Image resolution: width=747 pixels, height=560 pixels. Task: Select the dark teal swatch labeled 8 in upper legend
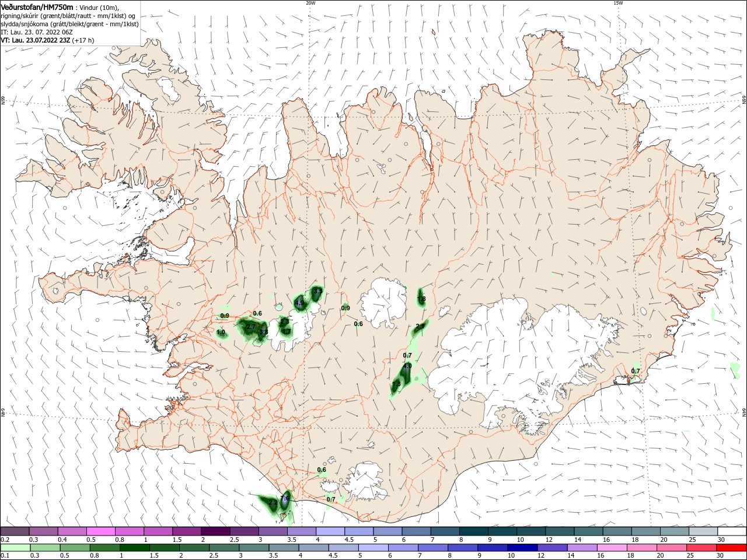click(474, 531)
